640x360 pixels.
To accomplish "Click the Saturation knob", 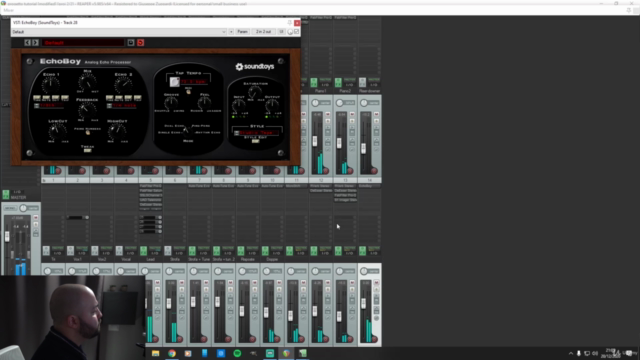I will 255,91.
